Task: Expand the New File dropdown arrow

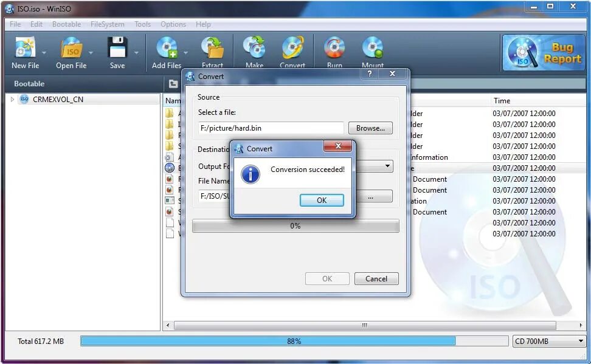Action: tap(44, 53)
